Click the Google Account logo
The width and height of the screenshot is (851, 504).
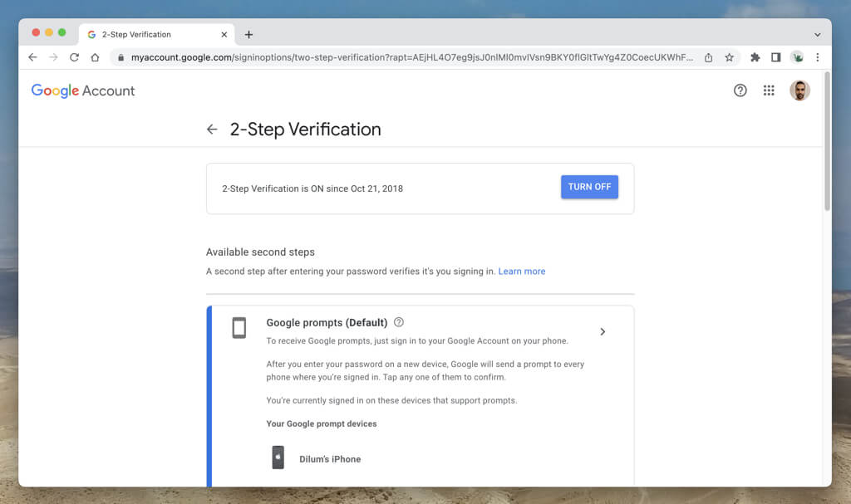click(83, 91)
